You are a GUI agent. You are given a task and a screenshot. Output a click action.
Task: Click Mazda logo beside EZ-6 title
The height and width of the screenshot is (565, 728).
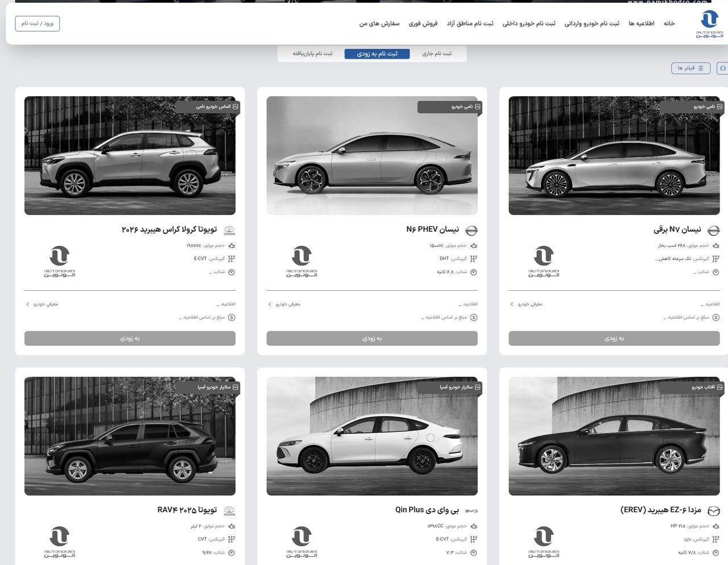713,511
